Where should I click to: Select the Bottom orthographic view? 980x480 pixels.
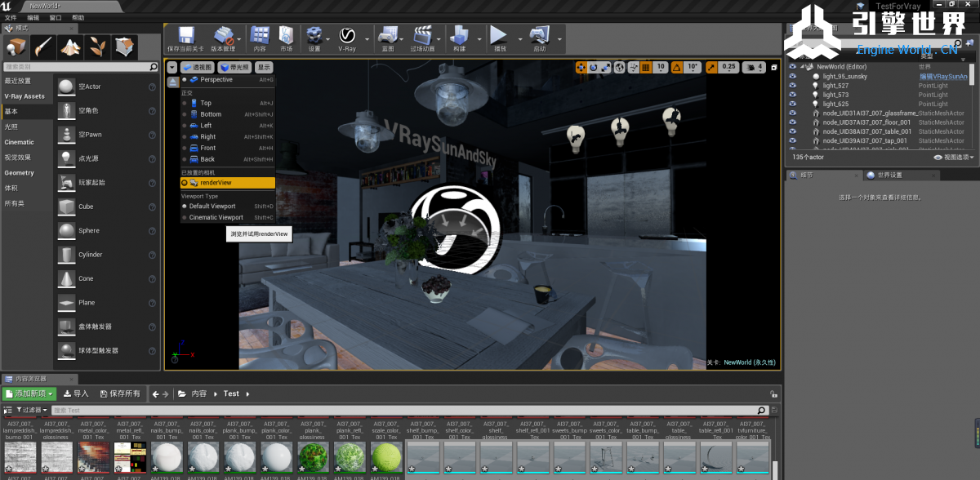(228, 114)
